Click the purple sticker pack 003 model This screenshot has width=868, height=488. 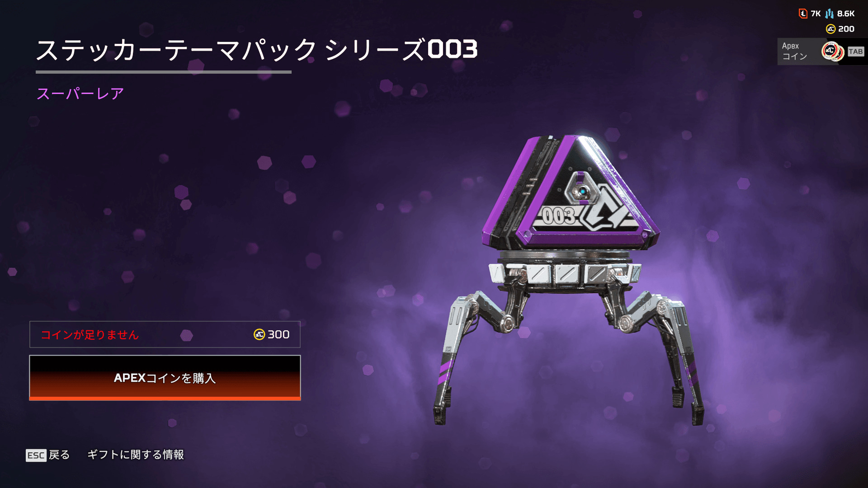pyautogui.click(x=570, y=280)
